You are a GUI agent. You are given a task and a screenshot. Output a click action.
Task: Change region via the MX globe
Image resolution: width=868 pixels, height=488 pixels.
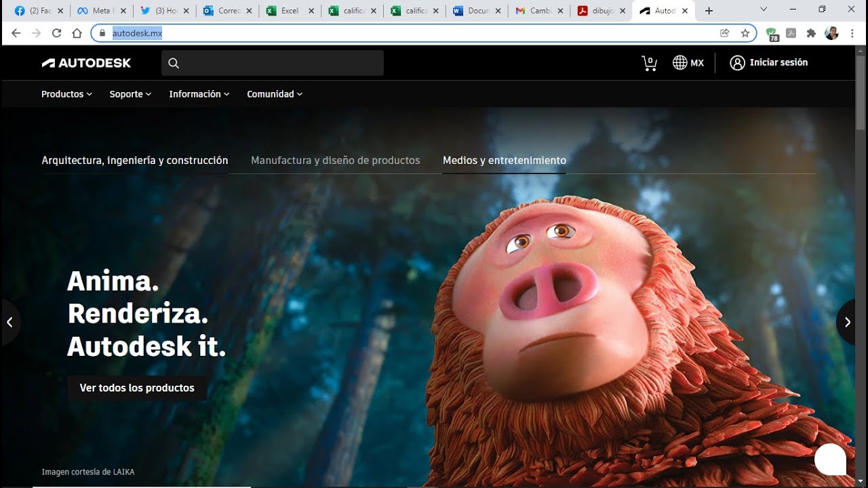pyautogui.click(x=688, y=63)
